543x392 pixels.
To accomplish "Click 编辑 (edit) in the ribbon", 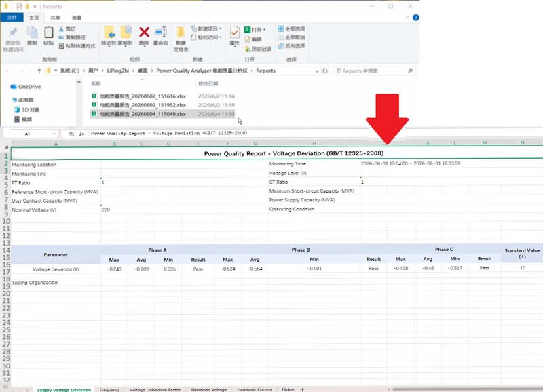I will [253, 39].
